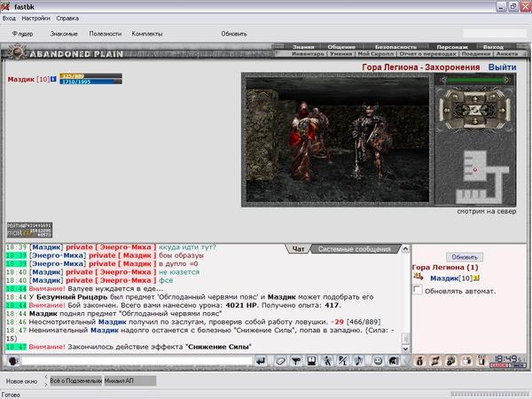Click Обновить button in player list panel
The height and width of the screenshot is (399, 532).
click(464, 257)
